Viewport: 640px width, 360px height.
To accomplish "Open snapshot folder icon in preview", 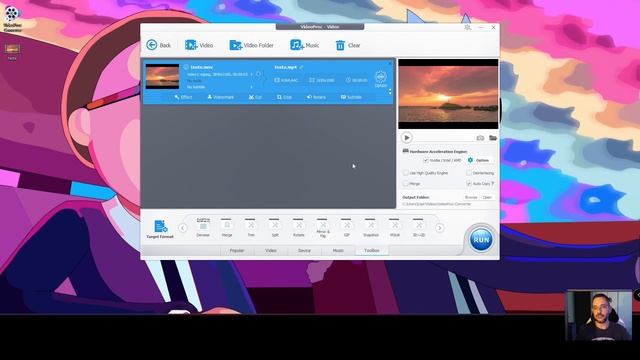I will (493, 138).
